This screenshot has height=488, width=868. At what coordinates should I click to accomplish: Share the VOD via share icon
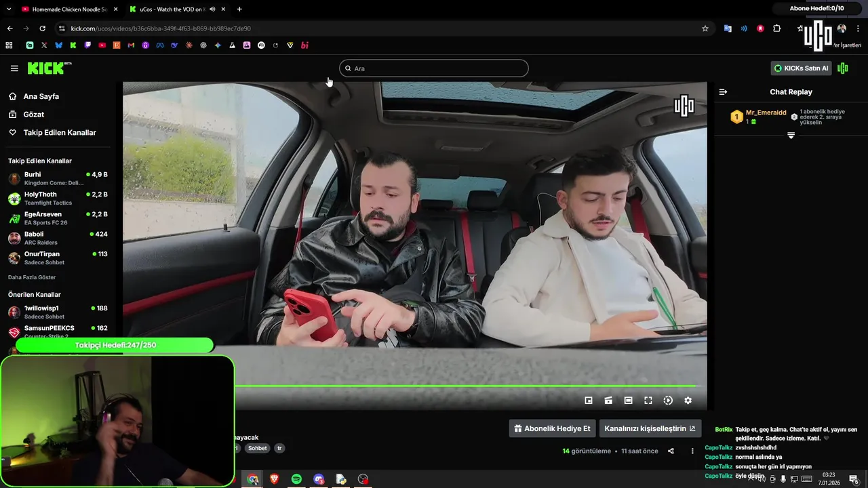tap(671, 451)
